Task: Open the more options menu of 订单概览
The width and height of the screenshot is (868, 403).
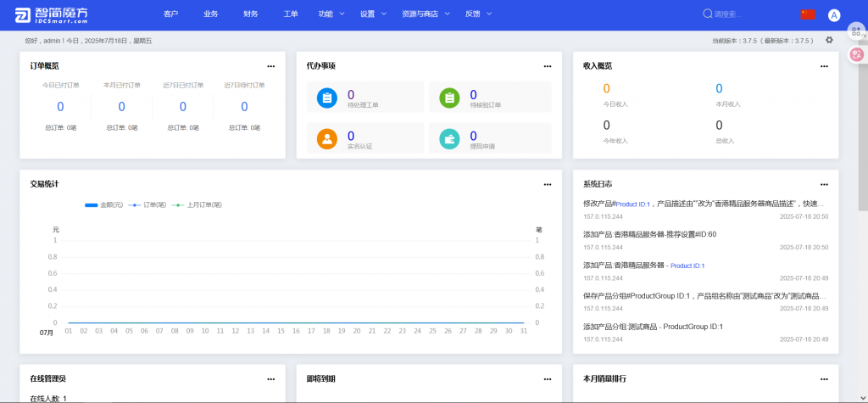Action: 271,65
